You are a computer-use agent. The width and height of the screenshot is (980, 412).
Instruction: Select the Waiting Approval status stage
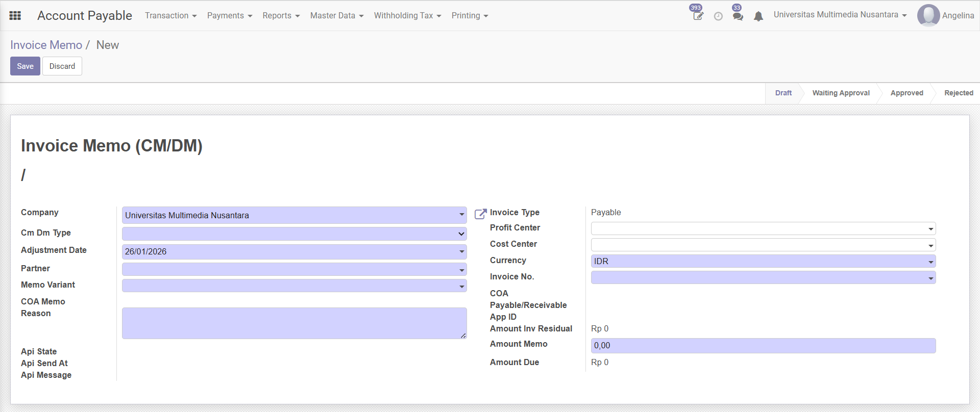841,93
